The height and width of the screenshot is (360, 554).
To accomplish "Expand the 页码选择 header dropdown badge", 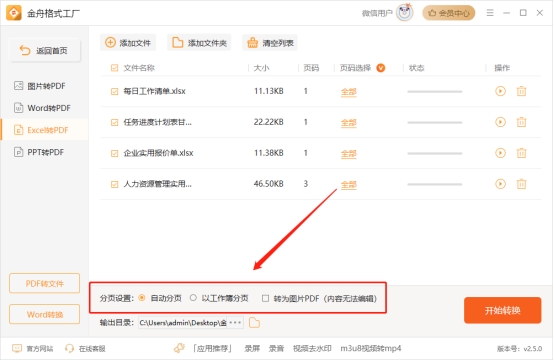I will (381, 67).
